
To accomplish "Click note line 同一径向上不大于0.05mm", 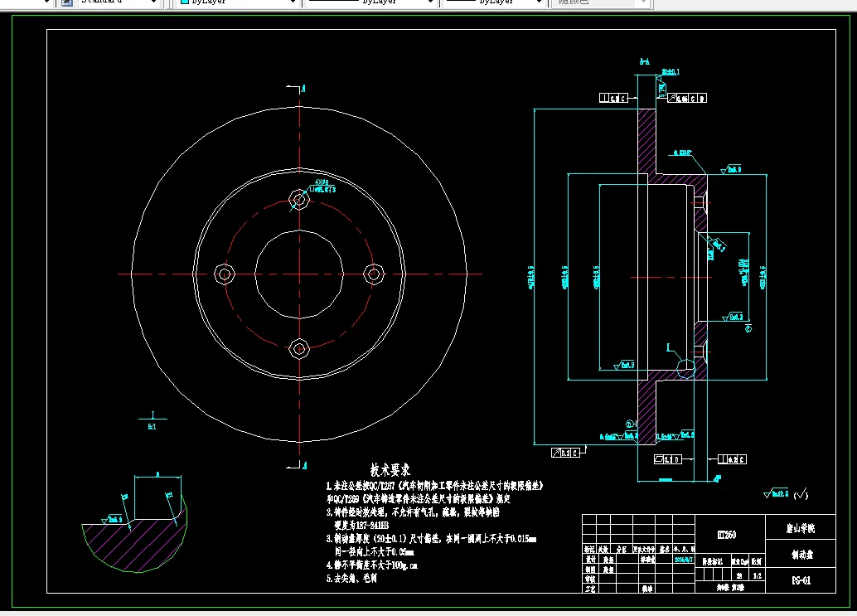I will pyautogui.click(x=374, y=551).
